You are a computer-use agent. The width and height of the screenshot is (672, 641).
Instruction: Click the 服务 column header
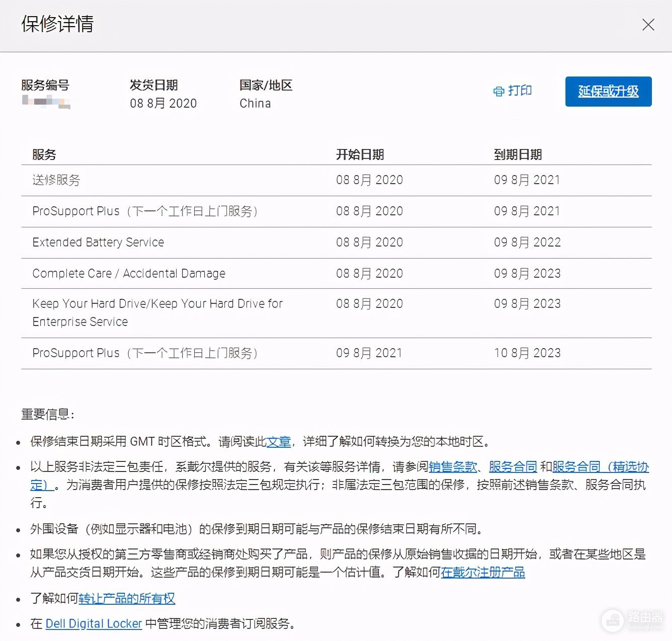[x=44, y=154]
